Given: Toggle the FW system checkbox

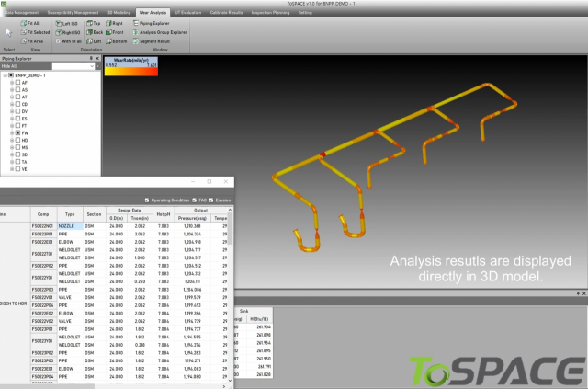Looking at the screenshot, I should pyautogui.click(x=17, y=133).
